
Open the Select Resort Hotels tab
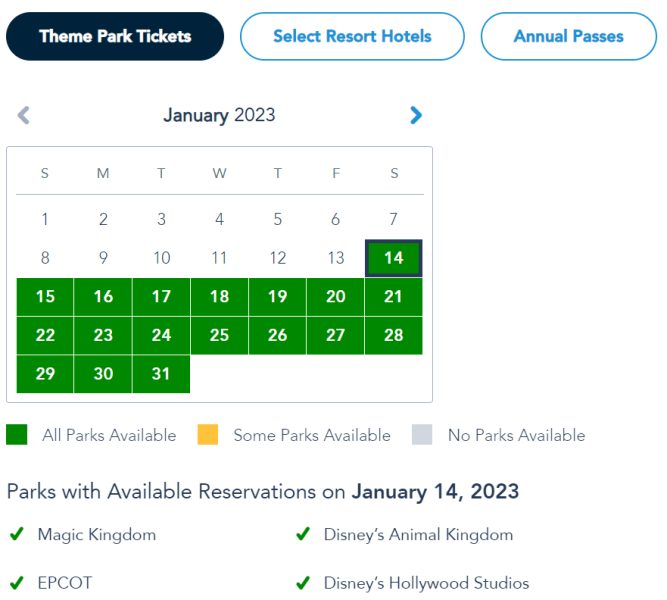coord(352,37)
